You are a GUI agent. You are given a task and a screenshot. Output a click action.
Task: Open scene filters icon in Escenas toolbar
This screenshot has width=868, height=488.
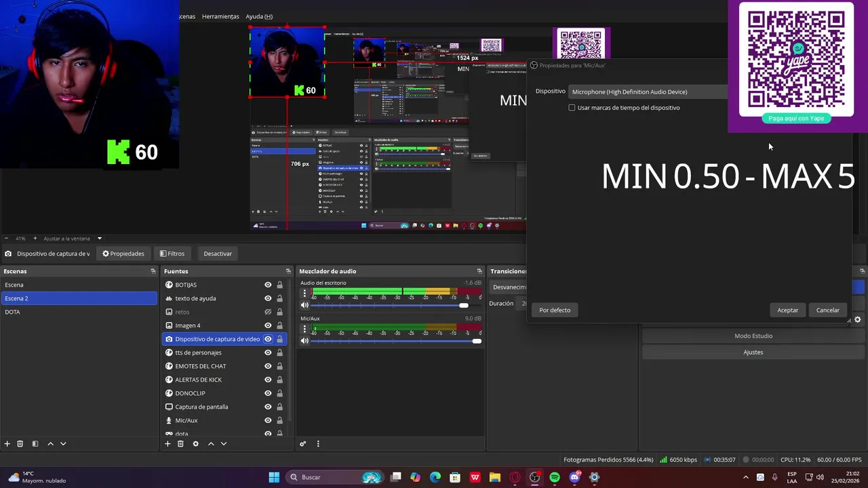[35, 444]
